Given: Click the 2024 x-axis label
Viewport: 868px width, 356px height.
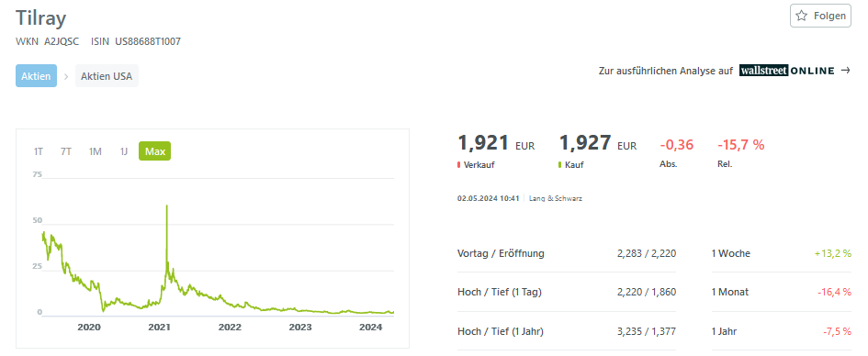Looking at the screenshot, I should click(x=371, y=327).
